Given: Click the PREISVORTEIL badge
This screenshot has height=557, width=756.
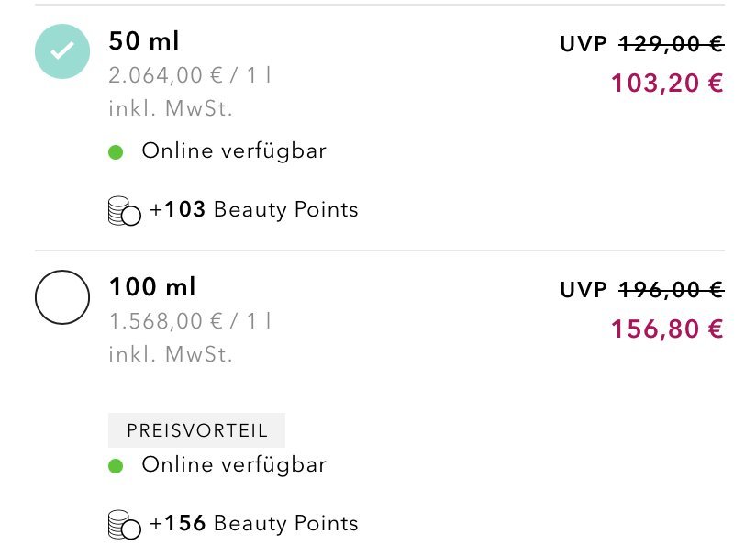Looking at the screenshot, I should coord(196,430).
